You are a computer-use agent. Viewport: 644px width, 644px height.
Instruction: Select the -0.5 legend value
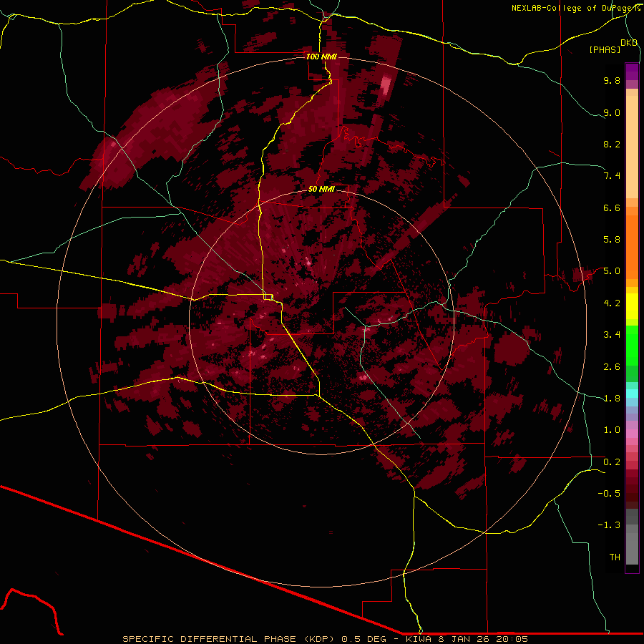click(x=609, y=494)
